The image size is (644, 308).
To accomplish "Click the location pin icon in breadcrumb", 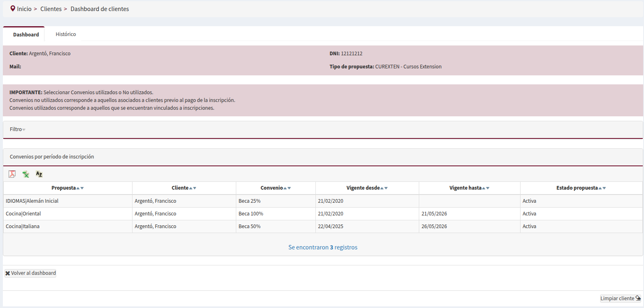I will point(13,9).
